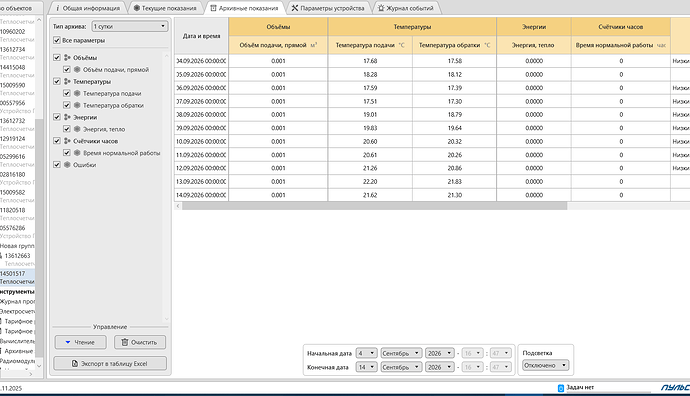Click the trash icon on Очистить button

point(125,342)
